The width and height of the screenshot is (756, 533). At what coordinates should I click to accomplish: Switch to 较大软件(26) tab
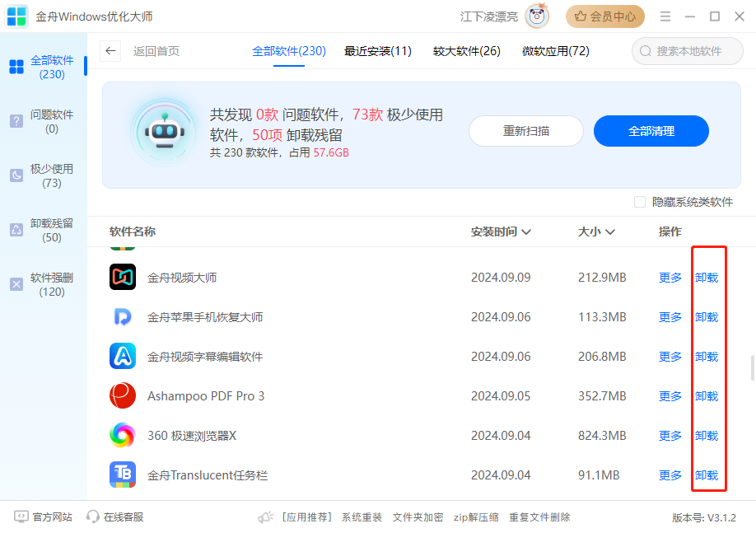click(467, 51)
